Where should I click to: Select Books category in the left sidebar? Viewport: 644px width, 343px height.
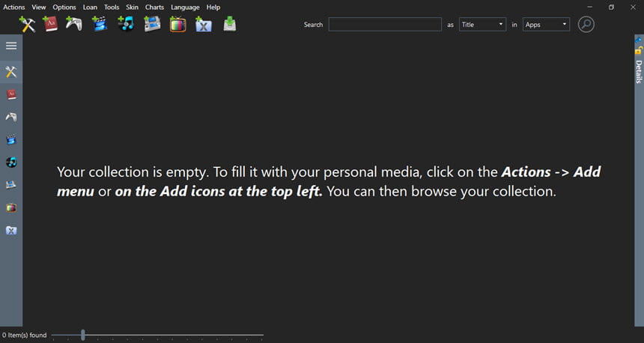[11, 94]
